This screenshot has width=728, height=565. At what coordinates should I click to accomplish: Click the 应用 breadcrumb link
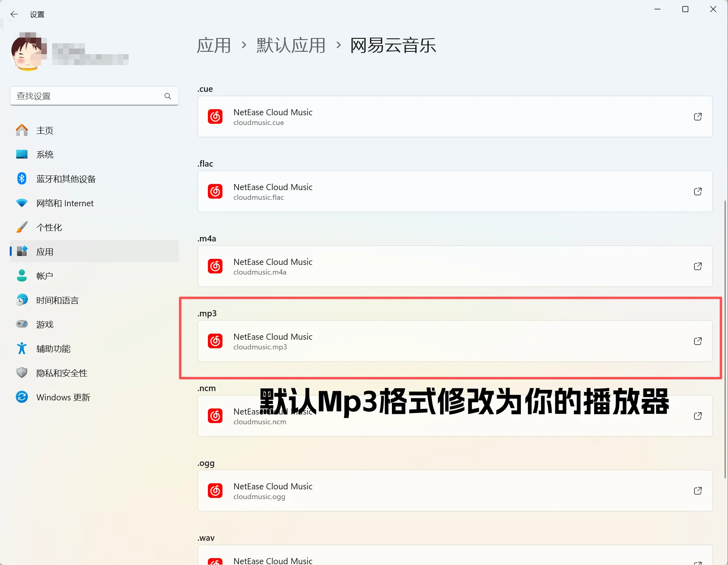tap(214, 45)
